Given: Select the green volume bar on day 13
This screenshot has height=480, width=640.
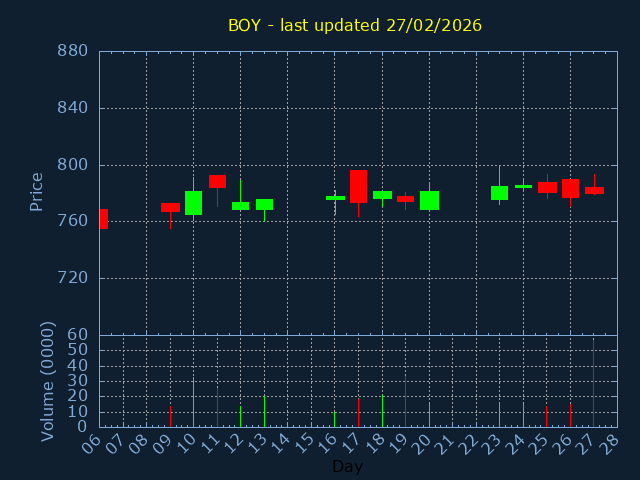Looking at the screenshot, I should pos(264,411).
